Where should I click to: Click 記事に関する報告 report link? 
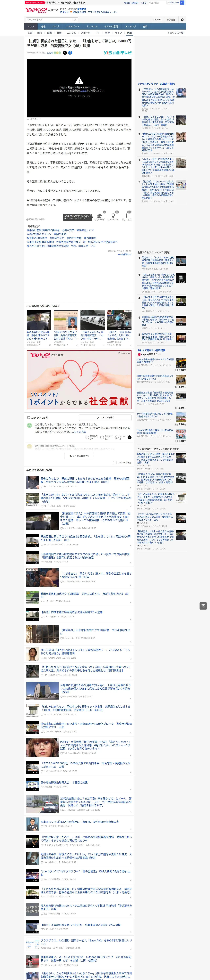(36, 220)
